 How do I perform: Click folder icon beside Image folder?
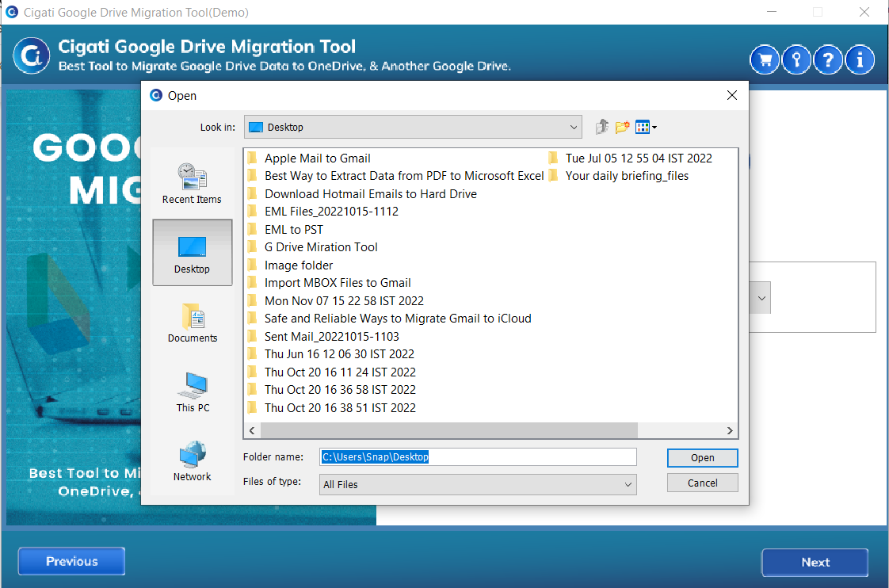click(252, 265)
